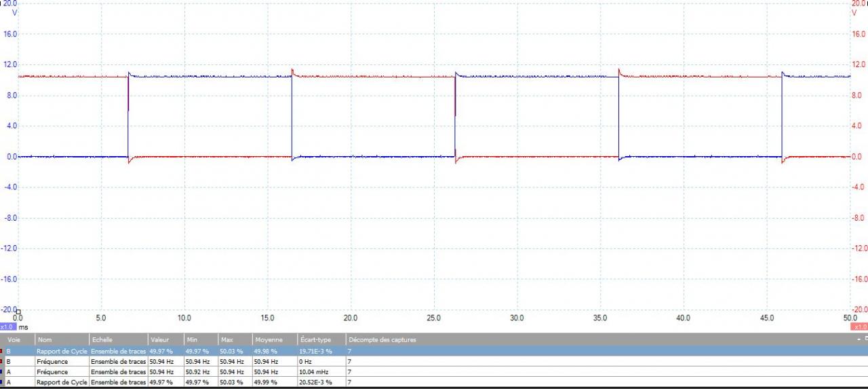Click the Max column header

(x=235, y=339)
